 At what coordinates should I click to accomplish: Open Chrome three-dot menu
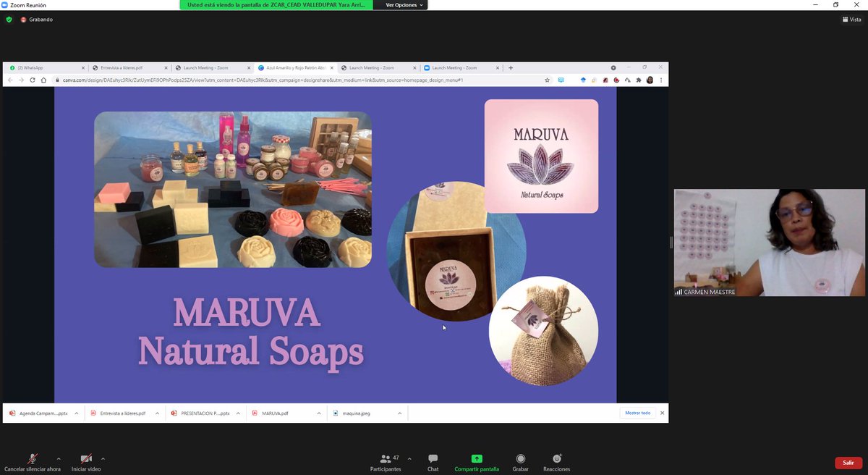(661, 80)
